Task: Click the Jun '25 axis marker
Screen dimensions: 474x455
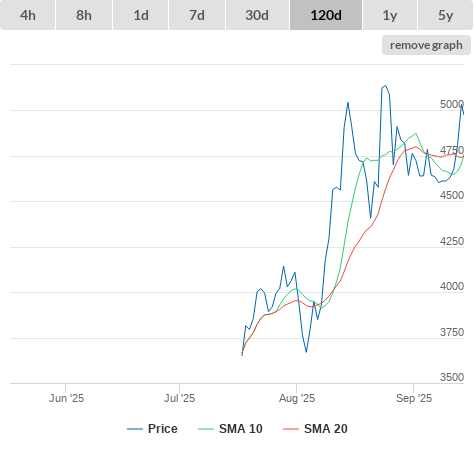Action: coord(66,398)
